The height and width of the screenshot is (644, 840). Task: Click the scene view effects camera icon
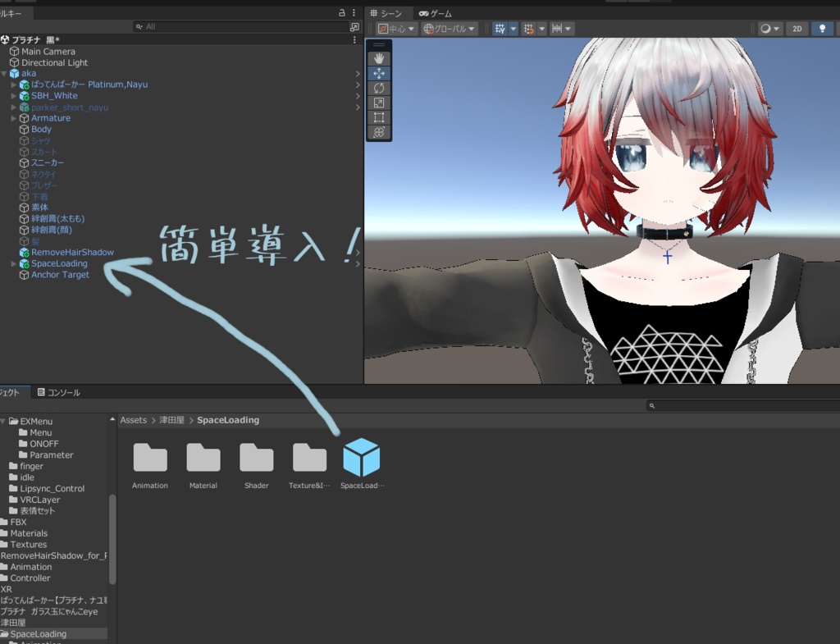(765, 28)
